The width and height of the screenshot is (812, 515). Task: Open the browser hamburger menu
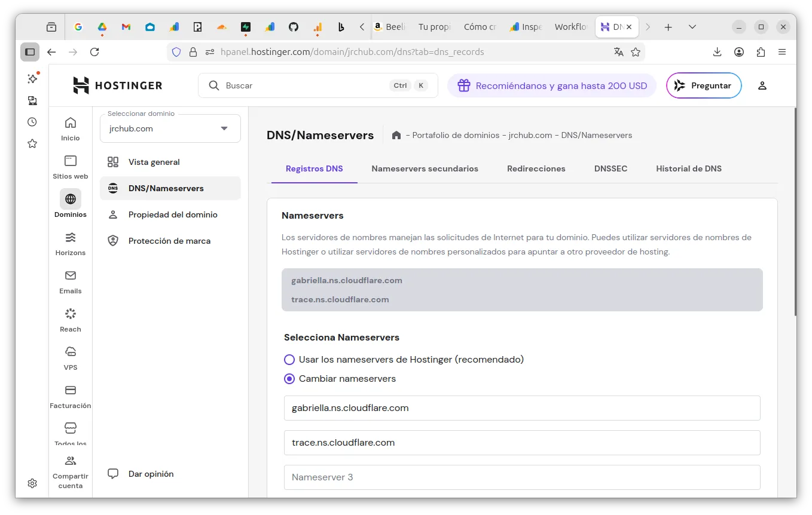point(782,52)
